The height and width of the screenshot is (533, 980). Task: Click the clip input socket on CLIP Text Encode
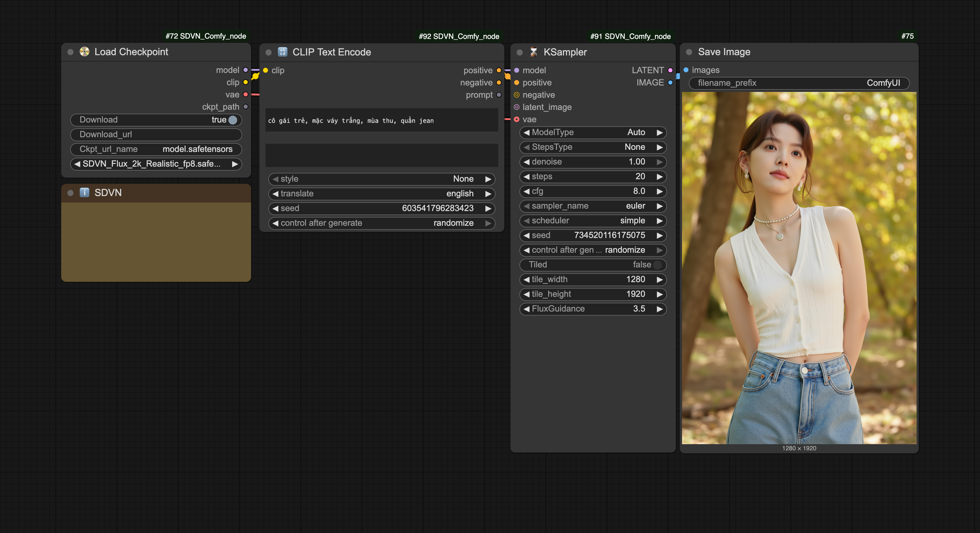tap(266, 70)
